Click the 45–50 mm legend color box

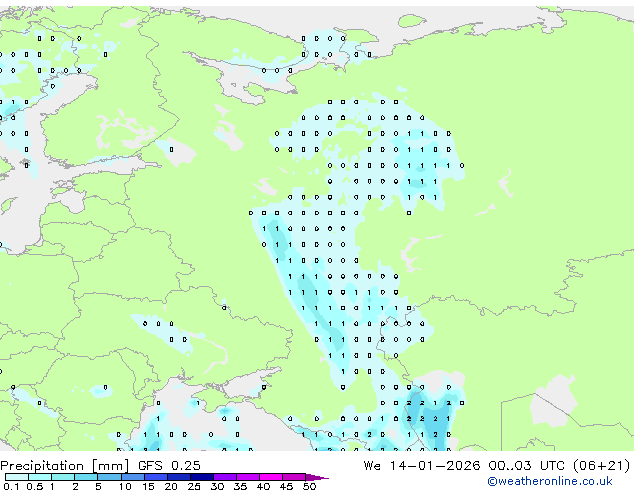tap(294, 477)
